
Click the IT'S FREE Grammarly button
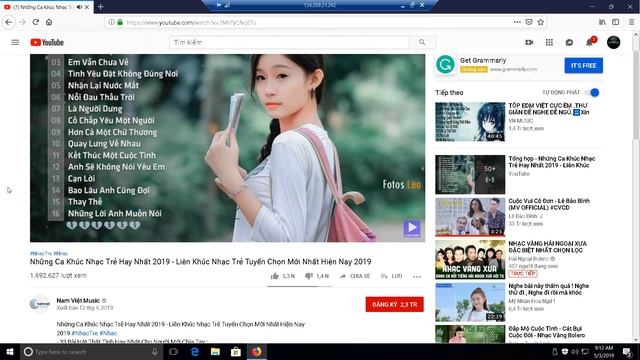(x=583, y=66)
